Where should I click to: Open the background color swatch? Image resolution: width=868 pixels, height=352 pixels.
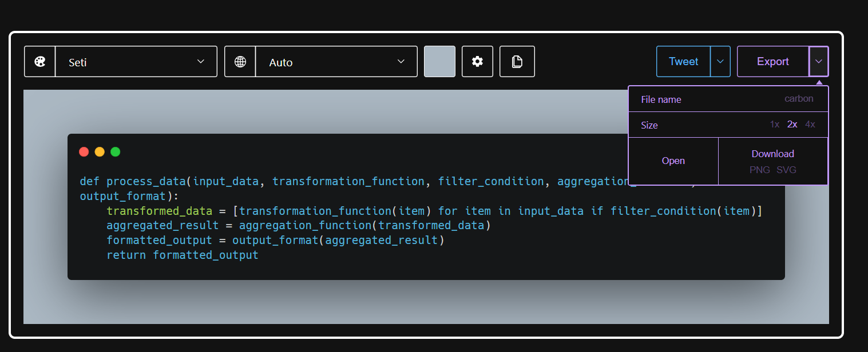[x=439, y=61]
